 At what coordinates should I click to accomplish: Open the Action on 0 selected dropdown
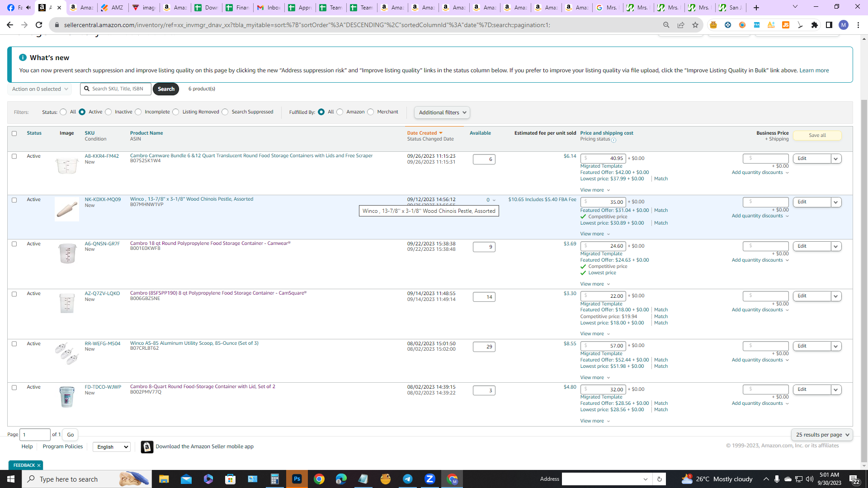point(40,89)
